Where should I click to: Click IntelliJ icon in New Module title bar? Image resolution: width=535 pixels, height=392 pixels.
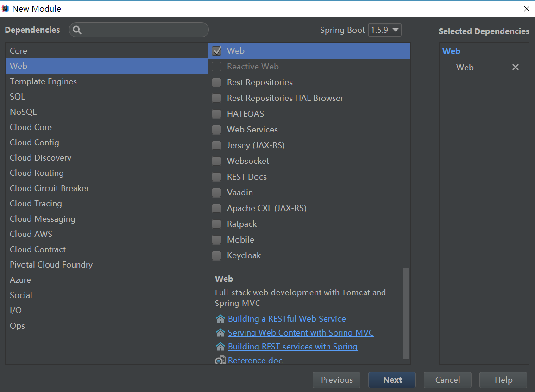(x=5, y=8)
